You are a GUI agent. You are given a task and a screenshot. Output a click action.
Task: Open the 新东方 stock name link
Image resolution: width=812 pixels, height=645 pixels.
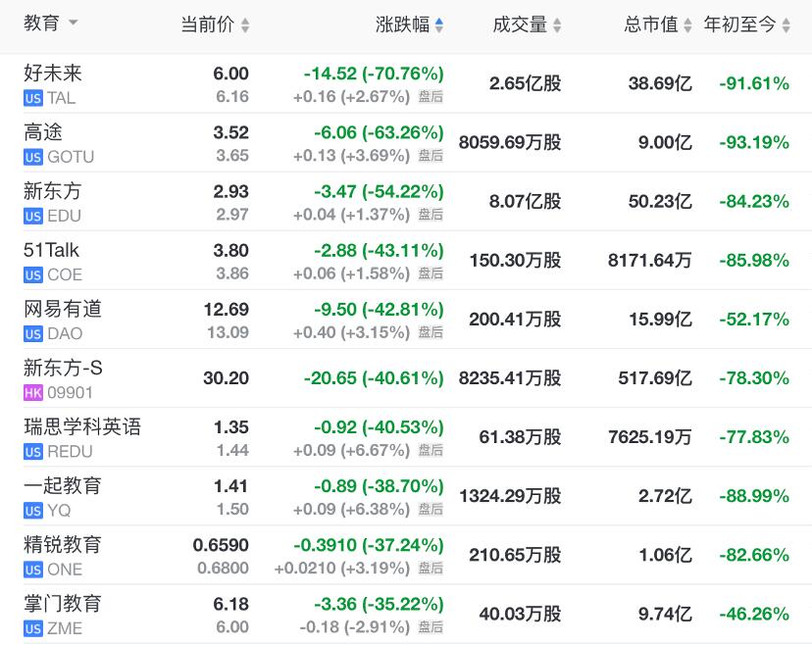coord(53,191)
